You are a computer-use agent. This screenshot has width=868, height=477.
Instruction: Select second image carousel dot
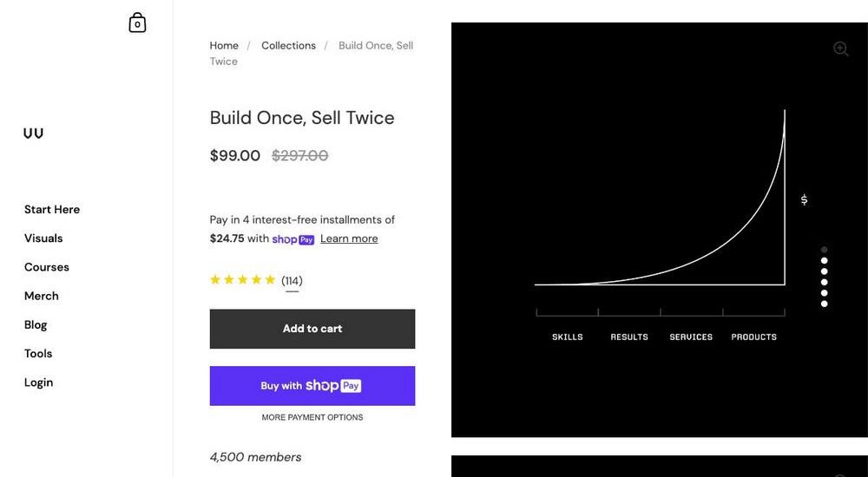pos(824,260)
